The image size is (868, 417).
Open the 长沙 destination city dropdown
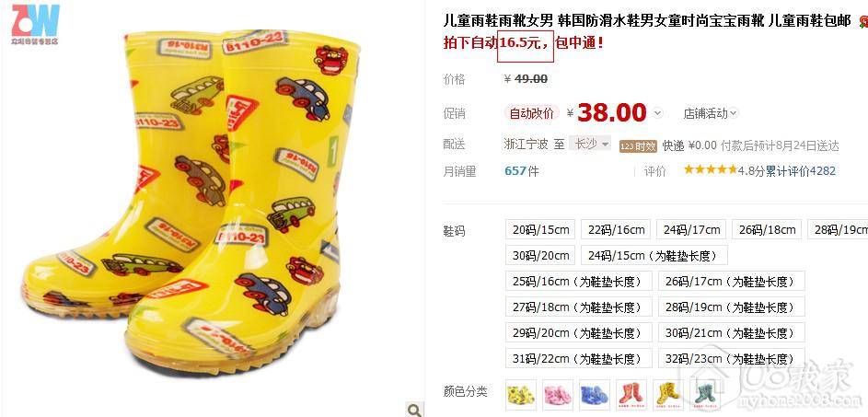click(590, 144)
